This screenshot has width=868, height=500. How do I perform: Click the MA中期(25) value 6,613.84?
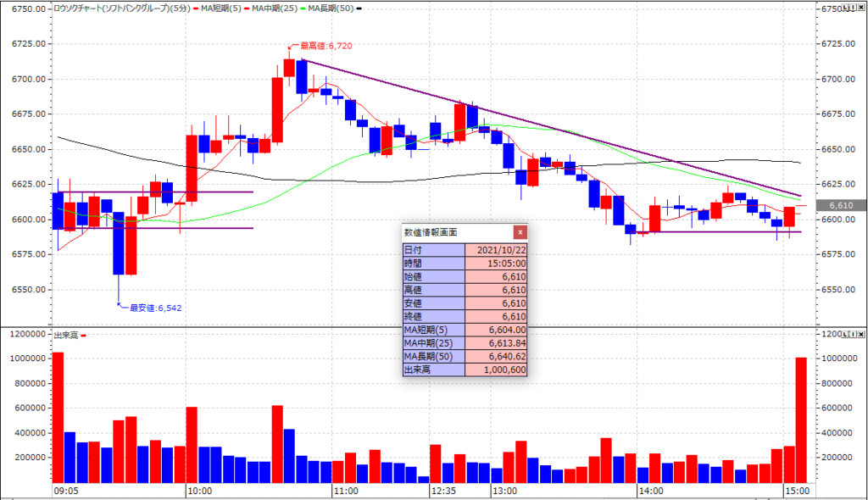[x=496, y=343]
